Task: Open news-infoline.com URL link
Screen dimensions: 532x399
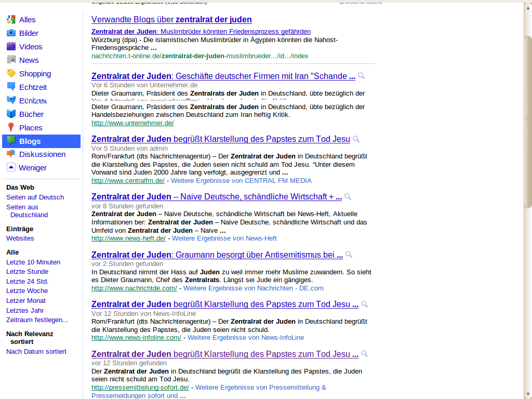Action: click(x=136, y=338)
